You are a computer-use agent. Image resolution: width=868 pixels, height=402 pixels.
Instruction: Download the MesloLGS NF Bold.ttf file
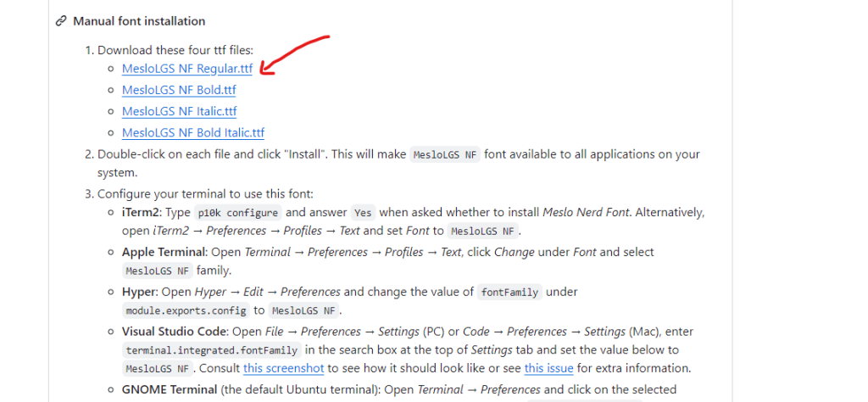[x=179, y=90]
